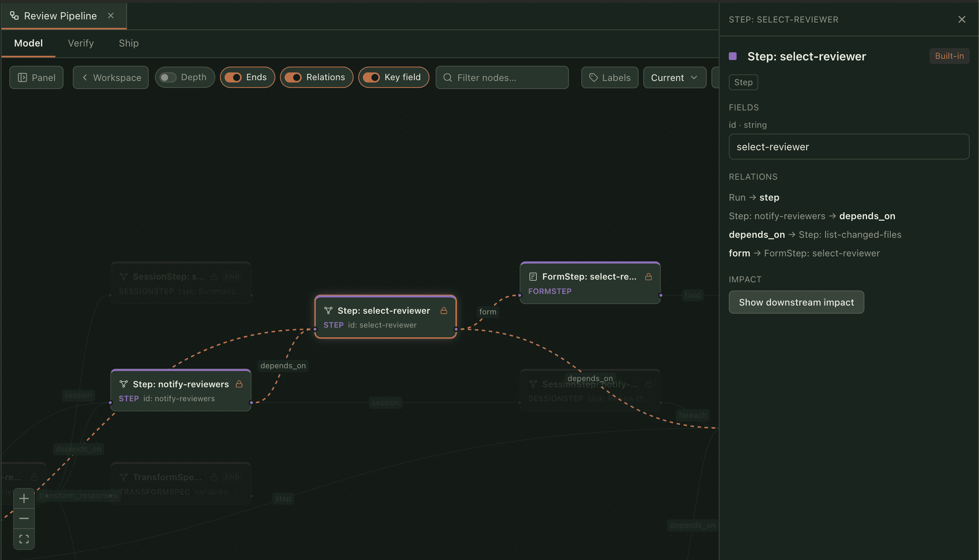
Task: Close the select-reviewer details panel
Action: click(x=962, y=19)
